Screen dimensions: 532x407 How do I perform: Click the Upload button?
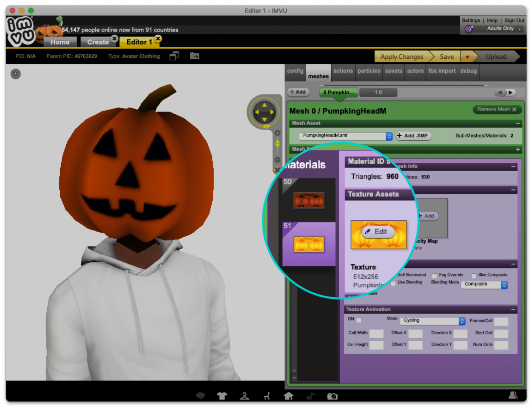click(496, 57)
